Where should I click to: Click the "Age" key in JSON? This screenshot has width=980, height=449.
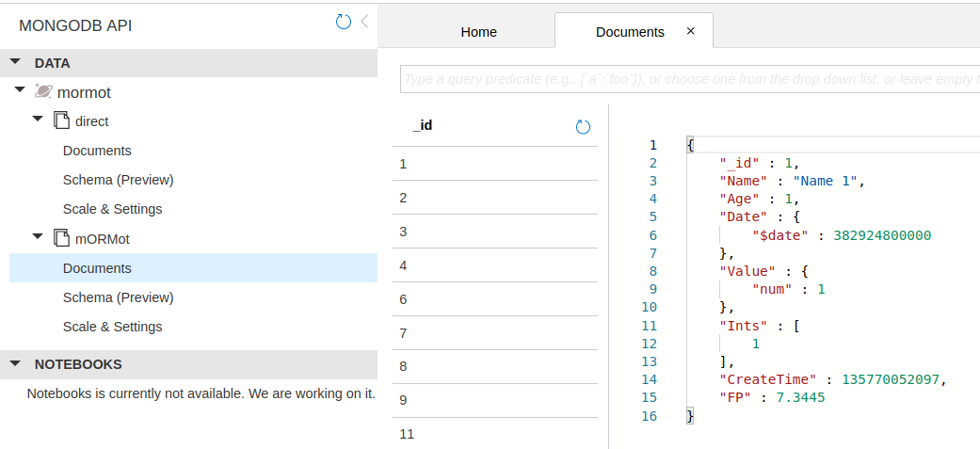click(x=739, y=200)
